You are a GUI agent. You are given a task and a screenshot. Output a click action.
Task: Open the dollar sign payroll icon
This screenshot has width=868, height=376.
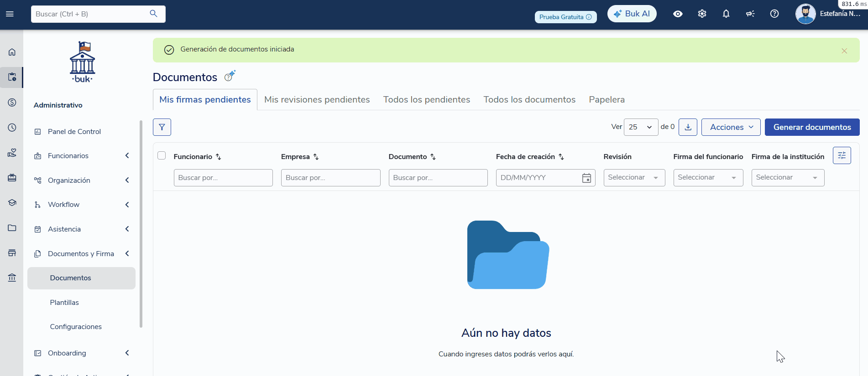coord(12,103)
